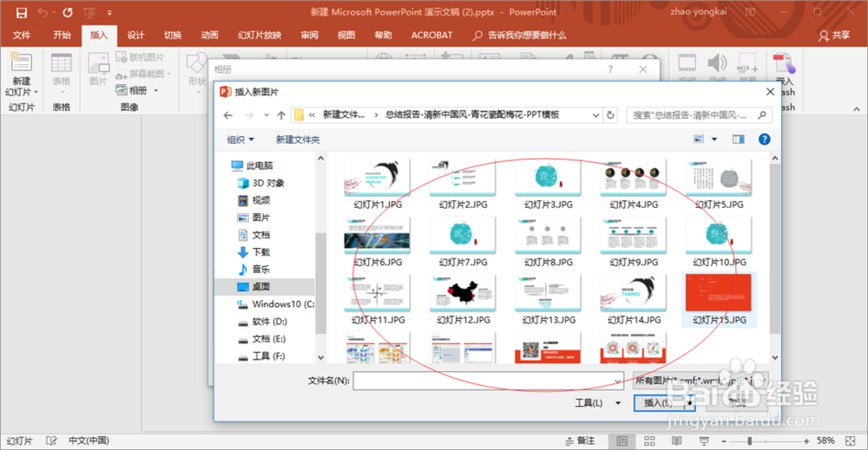This screenshot has width=868, height=450.
Task: Select 此电脑 in the navigation tree
Action: [253, 166]
